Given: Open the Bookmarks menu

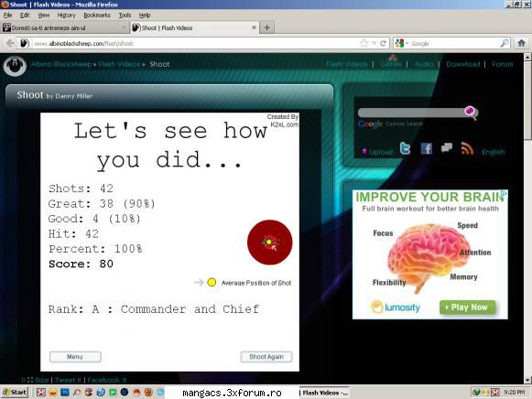Looking at the screenshot, I should [x=97, y=16].
